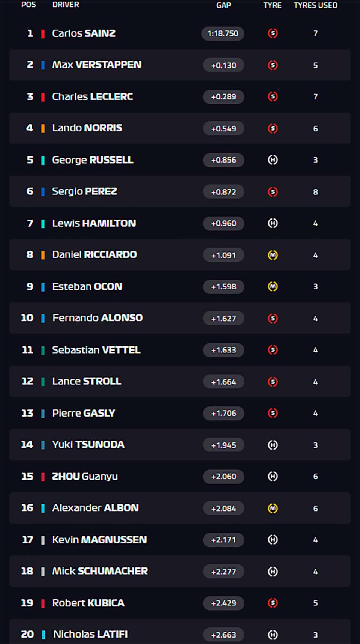Viewport: 360px width, 644px height.
Task: Select the 1:18.750 lap time badge
Action: tap(223, 33)
